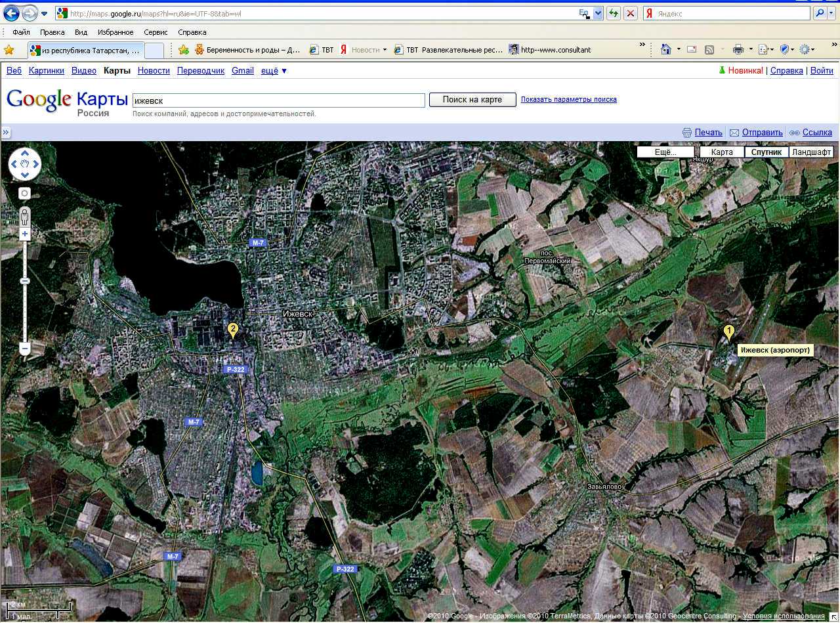Switch map to Карта view
Viewport: 840px width, 623px height.
tap(722, 152)
